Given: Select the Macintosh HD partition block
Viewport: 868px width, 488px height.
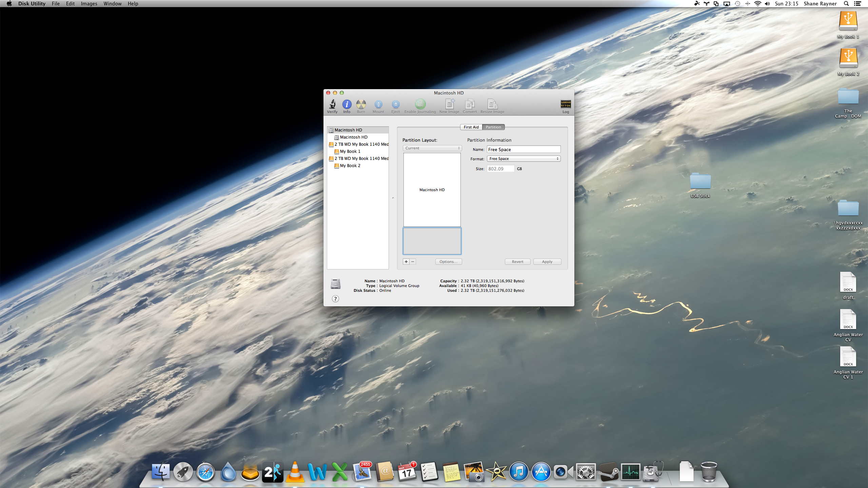Looking at the screenshot, I should [432, 190].
